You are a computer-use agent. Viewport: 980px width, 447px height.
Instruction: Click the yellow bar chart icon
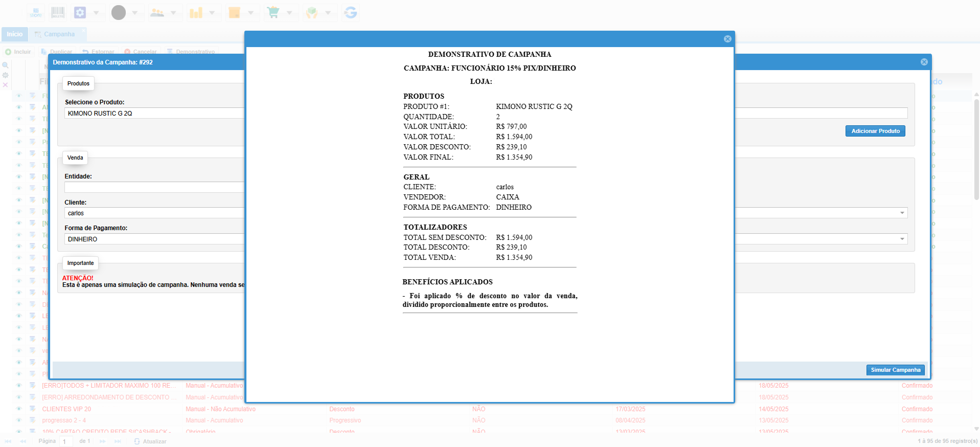pos(196,13)
